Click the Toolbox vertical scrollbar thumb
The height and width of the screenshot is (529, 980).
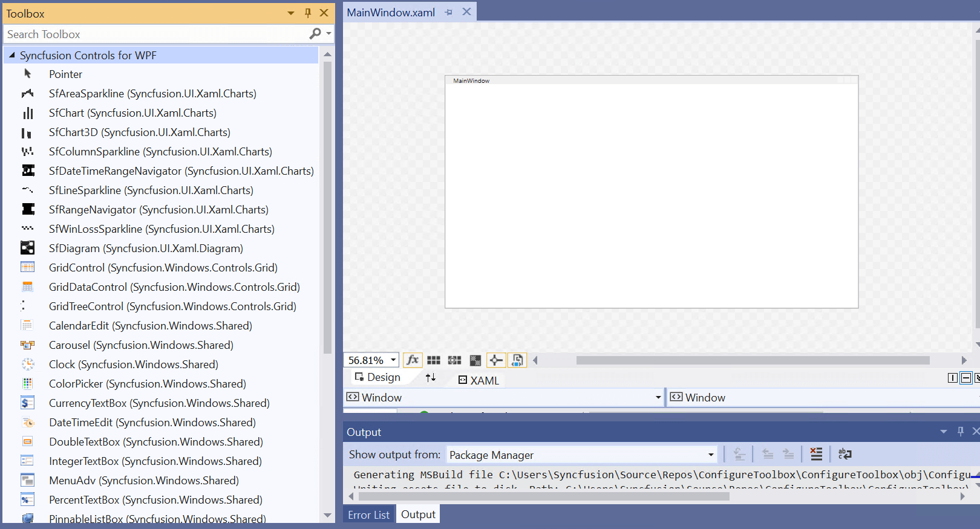pyautogui.click(x=327, y=207)
